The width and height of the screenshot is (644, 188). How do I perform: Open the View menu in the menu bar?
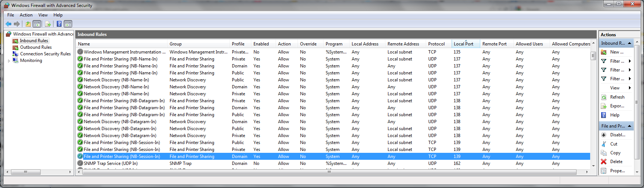43,15
